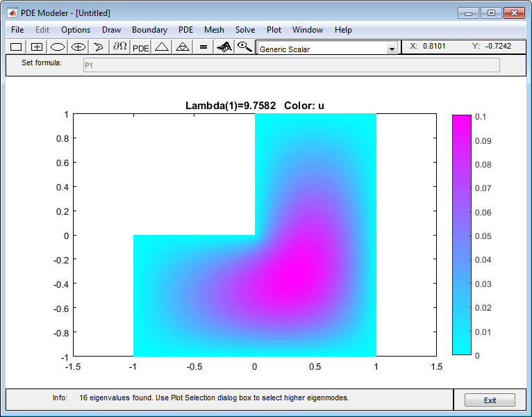The image size is (532, 417).
Task: Select the centered rectangle tool
Action: pos(37,47)
